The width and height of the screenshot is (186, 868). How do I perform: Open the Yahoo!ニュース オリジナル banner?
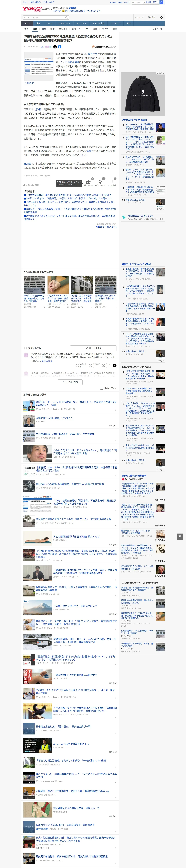(x=143, y=217)
